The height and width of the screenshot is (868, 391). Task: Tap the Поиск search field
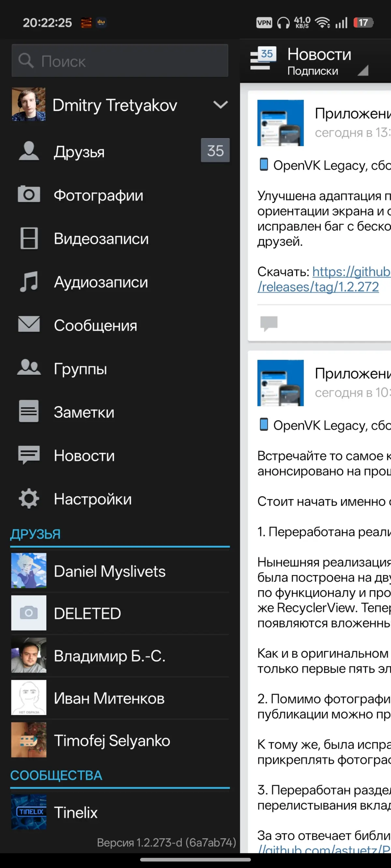[x=120, y=61]
